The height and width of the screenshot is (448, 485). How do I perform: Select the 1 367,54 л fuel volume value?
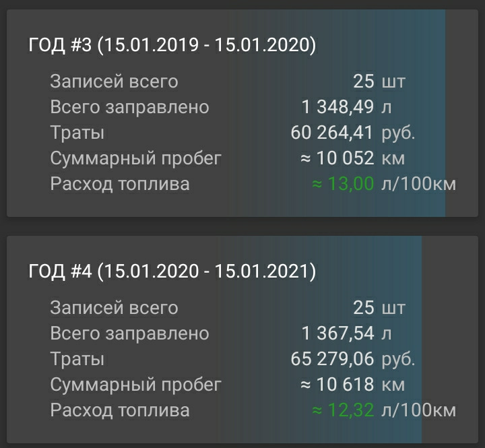pos(346,333)
